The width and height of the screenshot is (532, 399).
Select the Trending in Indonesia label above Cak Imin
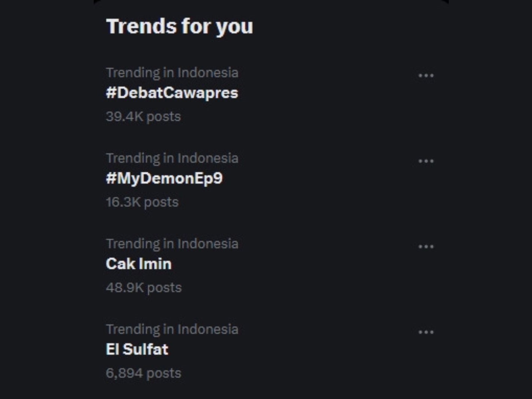[x=172, y=244]
